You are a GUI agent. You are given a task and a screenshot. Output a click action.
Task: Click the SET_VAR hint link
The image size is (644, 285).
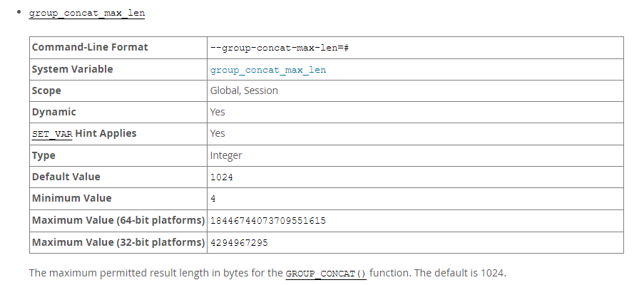[52, 133]
